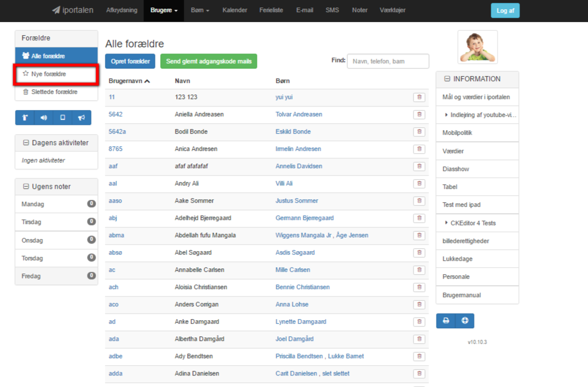Image resolution: width=588 pixels, height=387 pixels.
Task: Open Afkrydsning in the top navigation
Action: click(122, 10)
